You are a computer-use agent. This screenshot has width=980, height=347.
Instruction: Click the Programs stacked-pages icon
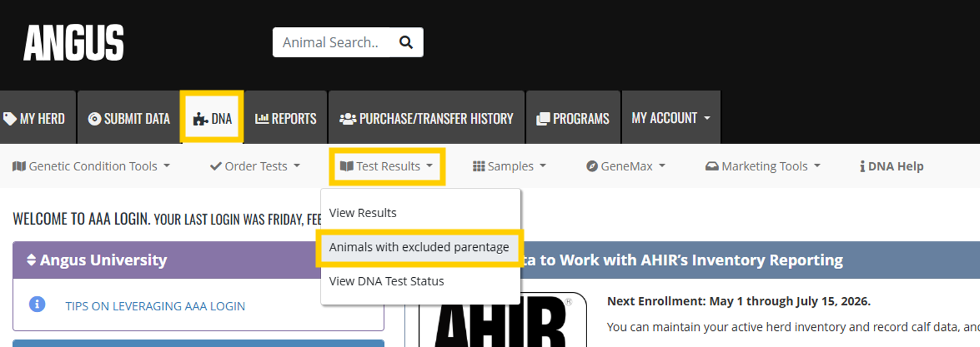[543, 119]
